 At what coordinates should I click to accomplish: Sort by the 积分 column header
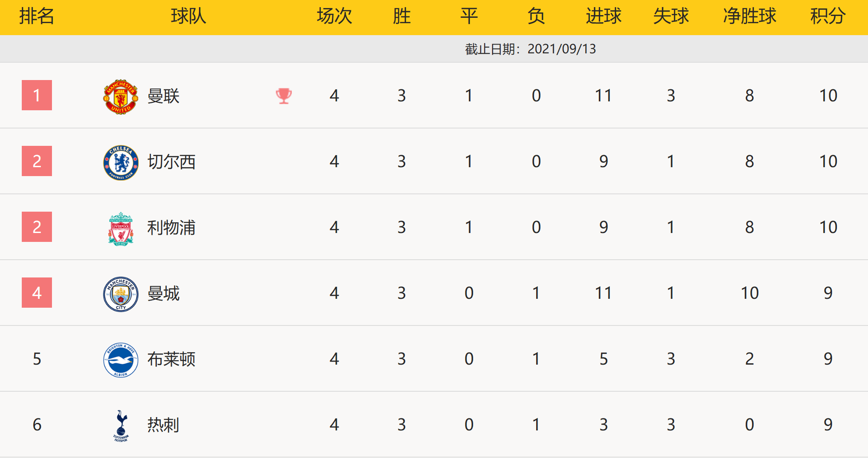pyautogui.click(x=828, y=16)
